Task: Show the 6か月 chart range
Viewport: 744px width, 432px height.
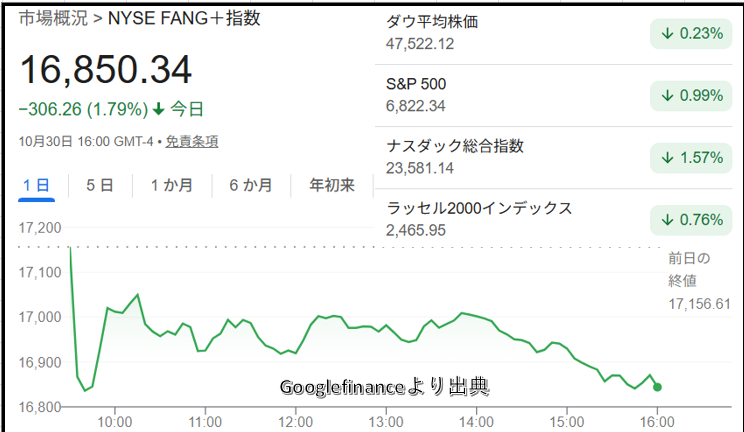Action: tap(250, 185)
